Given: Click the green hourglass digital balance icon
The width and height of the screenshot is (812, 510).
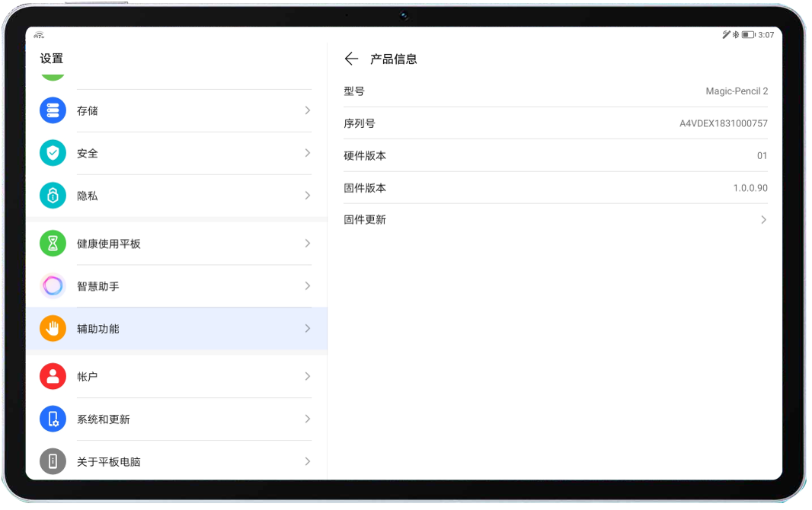Looking at the screenshot, I should pyautogui.click(x=53, y=244).
